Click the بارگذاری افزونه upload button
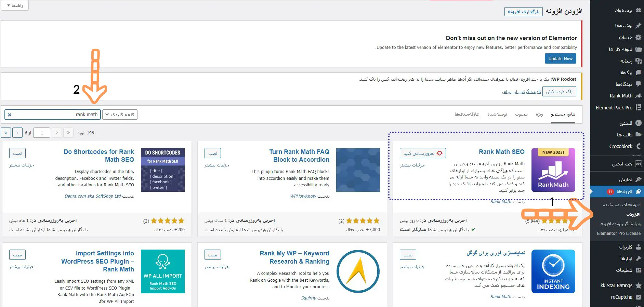Viewport: 644px width, 307px height. 523,12
